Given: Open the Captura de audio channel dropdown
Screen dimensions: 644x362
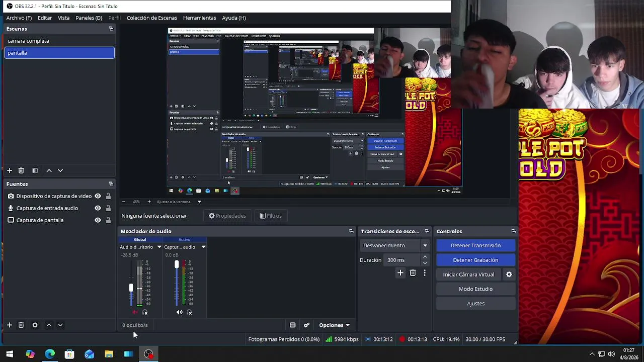Looking at the screenshot, I should [203, 247].
